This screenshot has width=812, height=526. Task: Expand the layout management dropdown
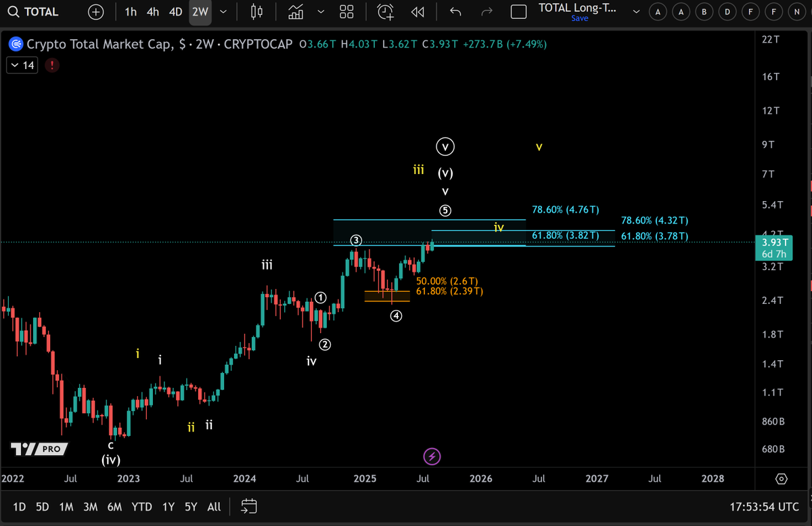(x=635, y=12)
